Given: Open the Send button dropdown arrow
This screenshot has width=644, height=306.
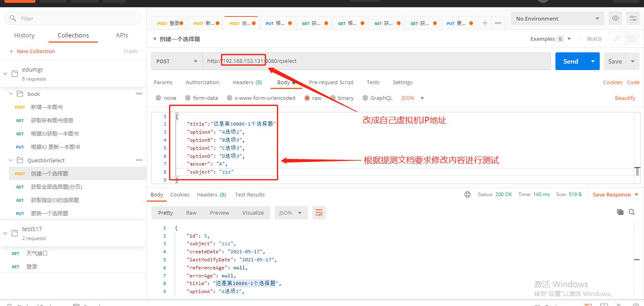Looking at the screenshot, I should (592, 61).
